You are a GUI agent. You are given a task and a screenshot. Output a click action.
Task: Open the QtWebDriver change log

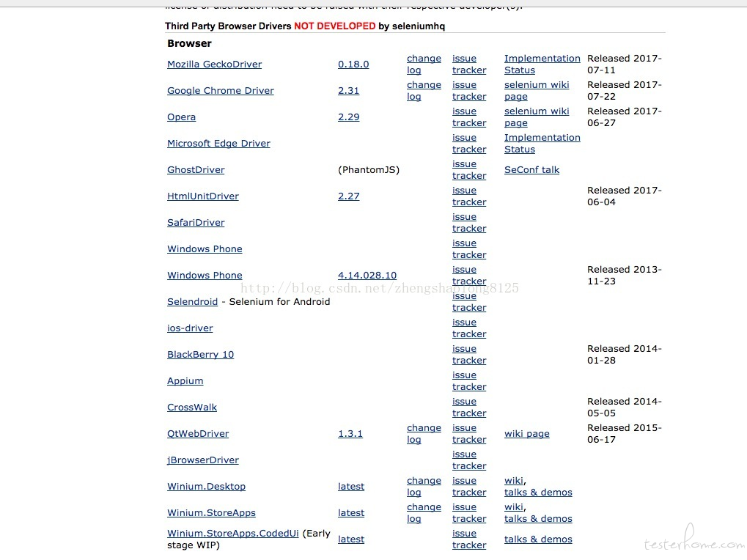[x=424, y=434]
